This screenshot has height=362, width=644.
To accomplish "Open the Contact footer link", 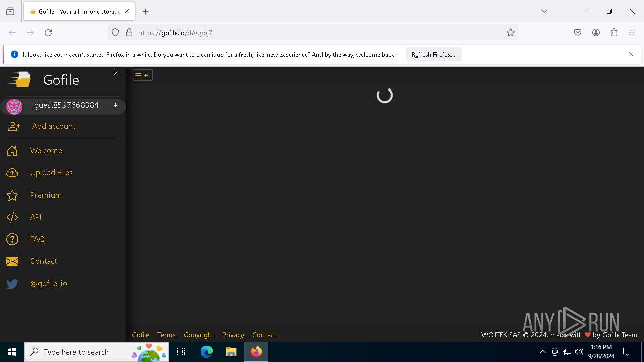I will point(264,335).
